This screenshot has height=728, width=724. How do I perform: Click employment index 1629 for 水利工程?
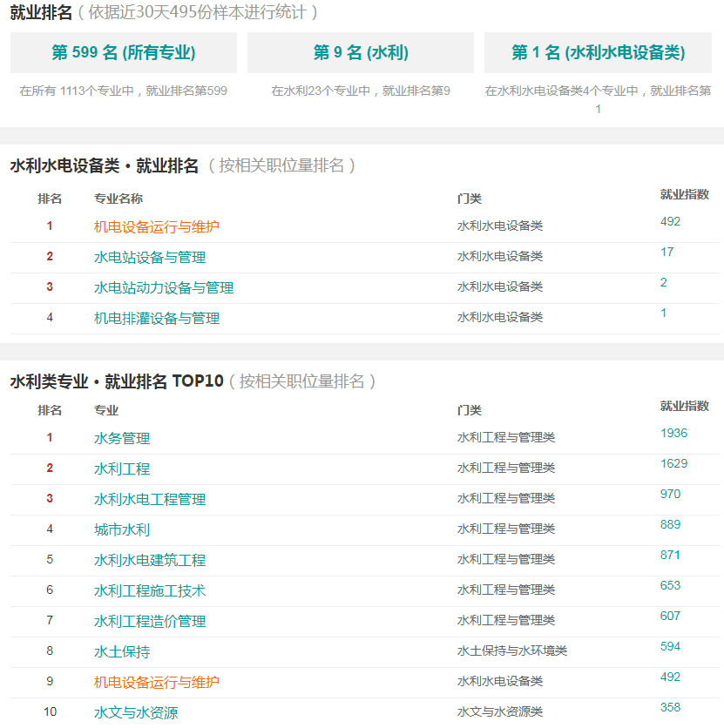pyautogui.click(x=673, y=463)
